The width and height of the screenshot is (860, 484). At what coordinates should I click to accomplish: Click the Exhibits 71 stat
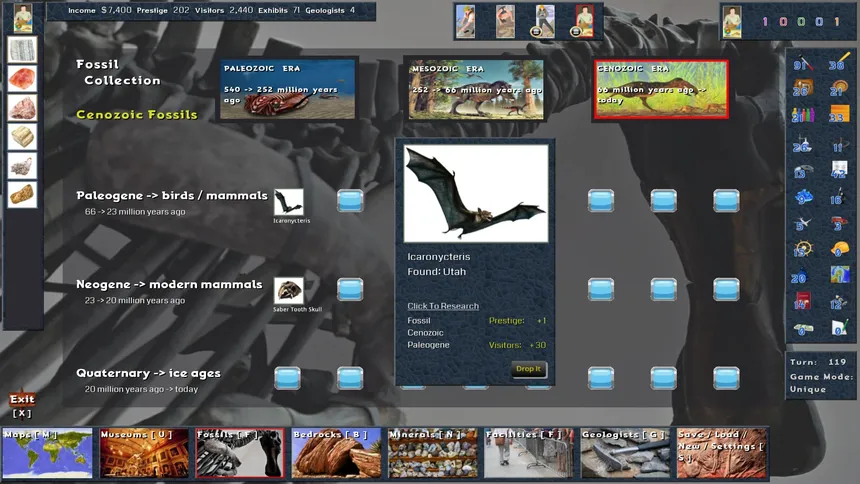[279, 10]
